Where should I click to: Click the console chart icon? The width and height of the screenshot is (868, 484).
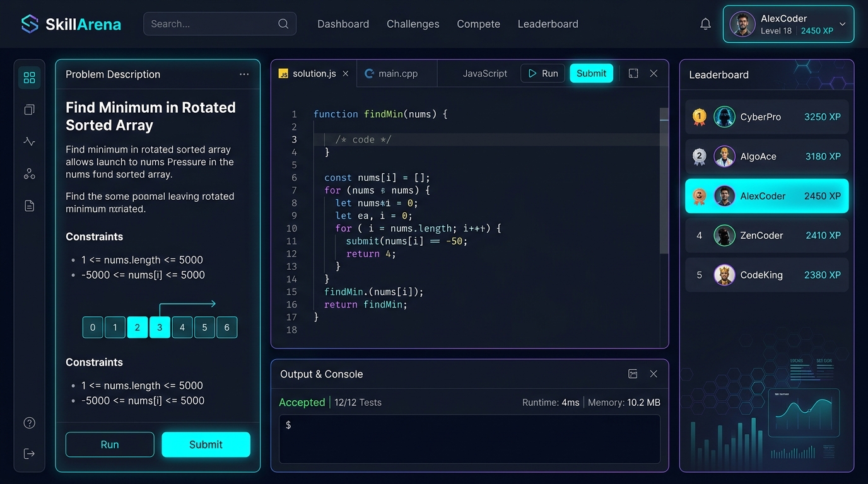(633, 374)
